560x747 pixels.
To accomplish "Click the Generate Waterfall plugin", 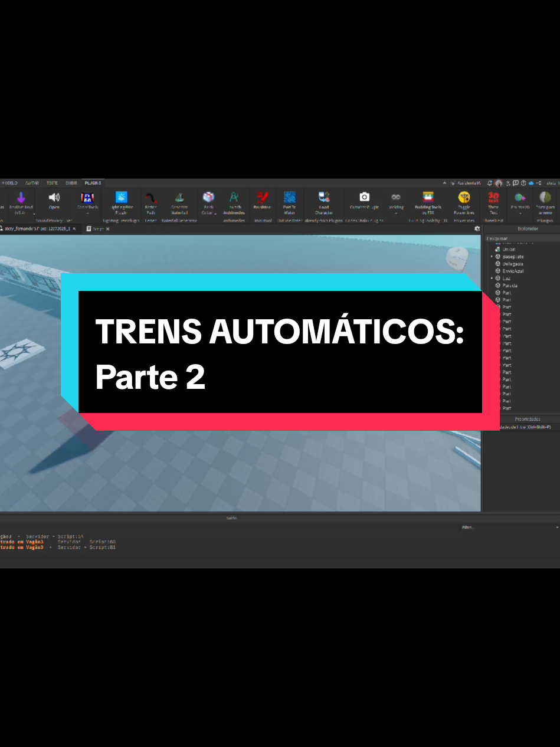I will click(x=179, y=202).
